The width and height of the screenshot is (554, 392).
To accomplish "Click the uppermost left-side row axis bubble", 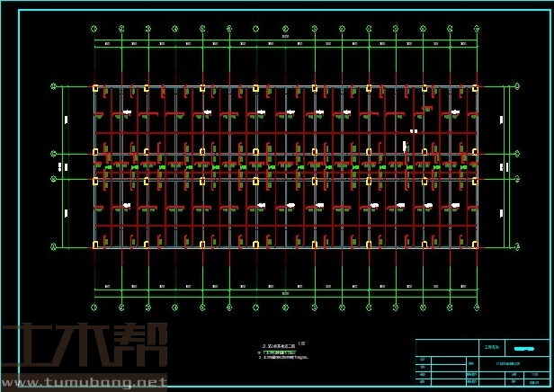I will pyautogui.click(x=53, y=87).
